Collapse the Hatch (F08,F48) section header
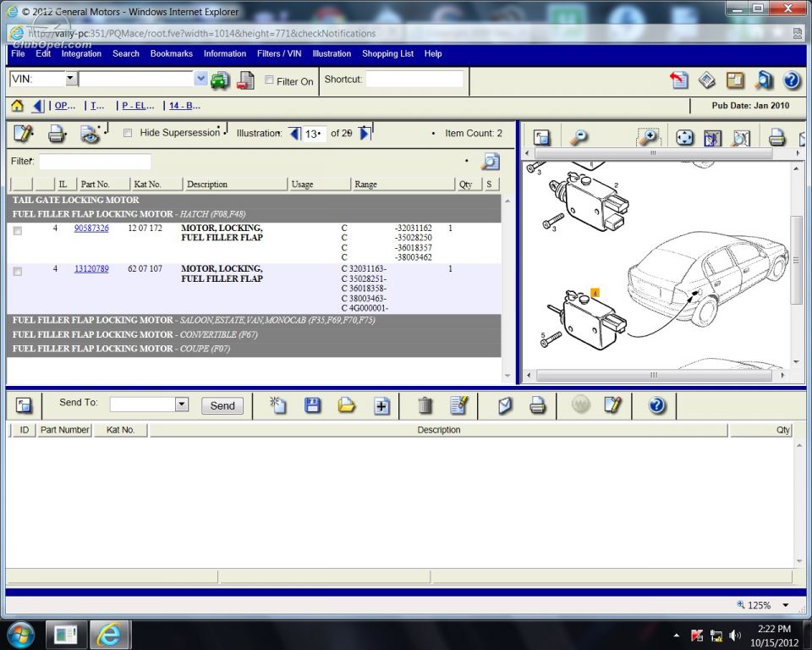The width and height of the screenshot is (812, 650). [254, 214]
